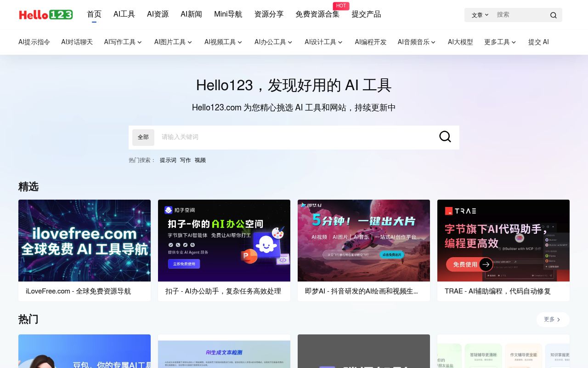Expand the AI办公工具 menu
588x368 pixels.
pyautogui.click(x=273, y=42)
